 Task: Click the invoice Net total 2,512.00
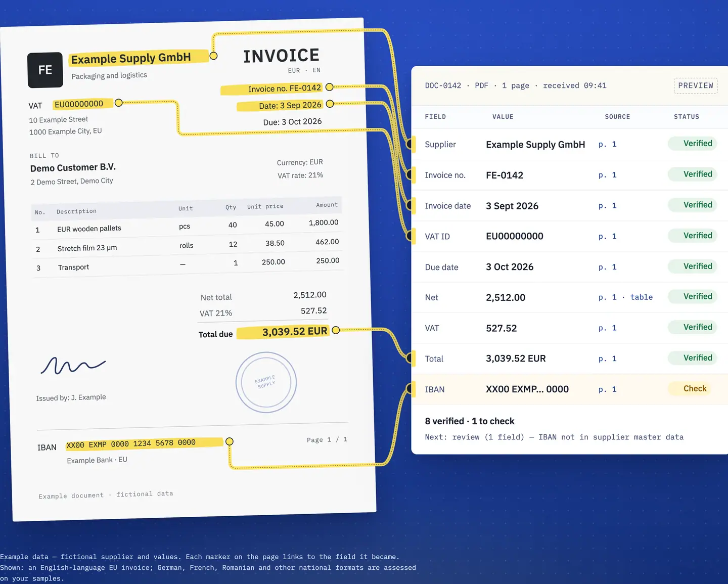(x=310, y=295)
